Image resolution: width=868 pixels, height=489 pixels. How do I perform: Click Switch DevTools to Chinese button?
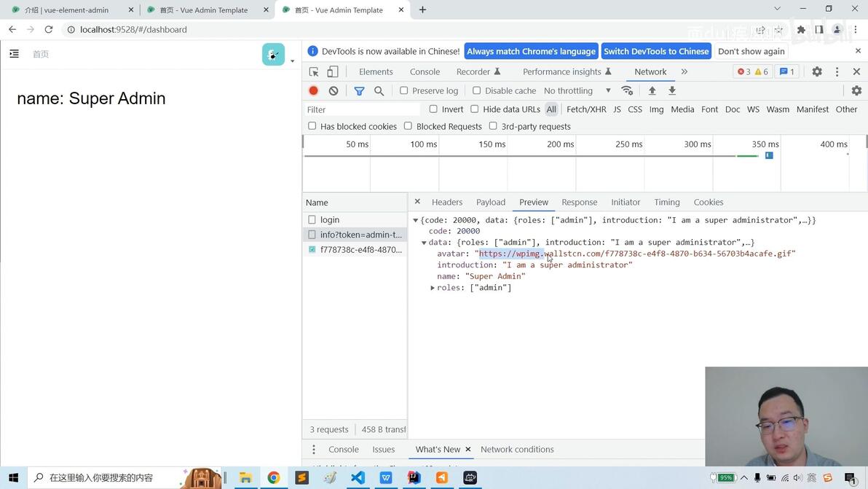click(656, 51)
